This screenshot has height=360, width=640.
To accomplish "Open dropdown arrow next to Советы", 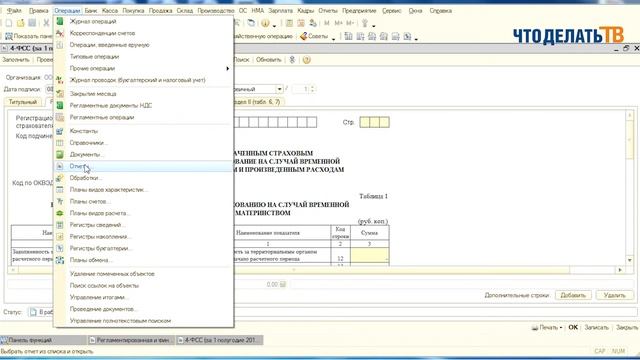I will tap(333, 38).
